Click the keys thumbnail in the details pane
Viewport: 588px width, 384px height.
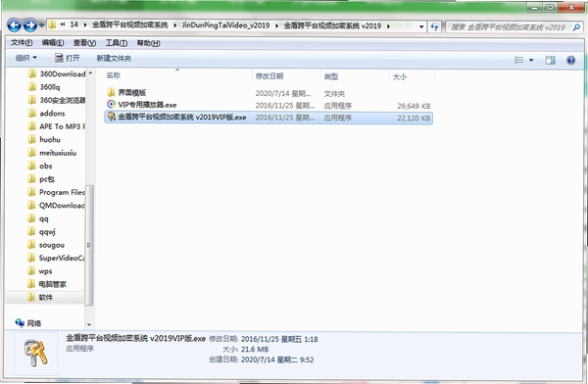point(36,354)
